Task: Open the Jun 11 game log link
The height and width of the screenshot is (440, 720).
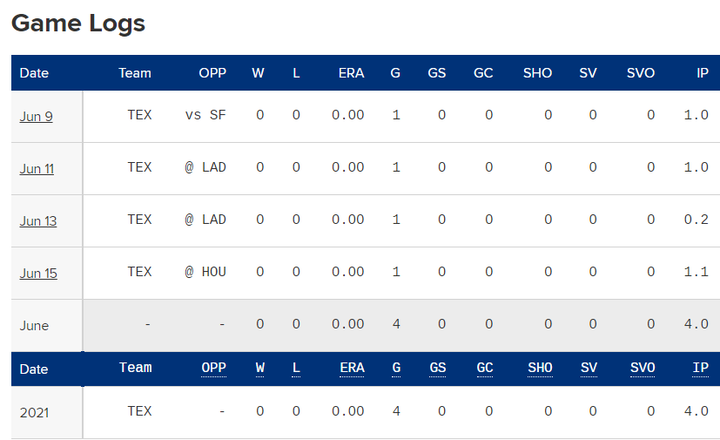Action: coord(37,169)
